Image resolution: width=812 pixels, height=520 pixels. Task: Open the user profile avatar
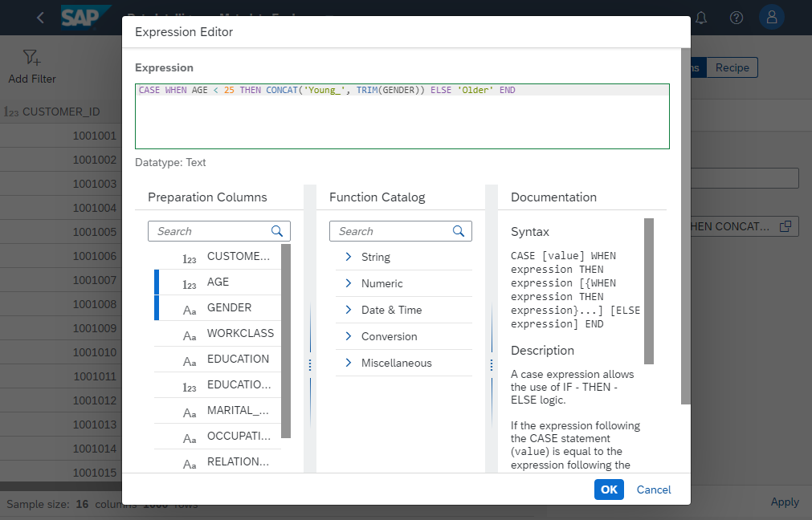[x=772, y=18]
